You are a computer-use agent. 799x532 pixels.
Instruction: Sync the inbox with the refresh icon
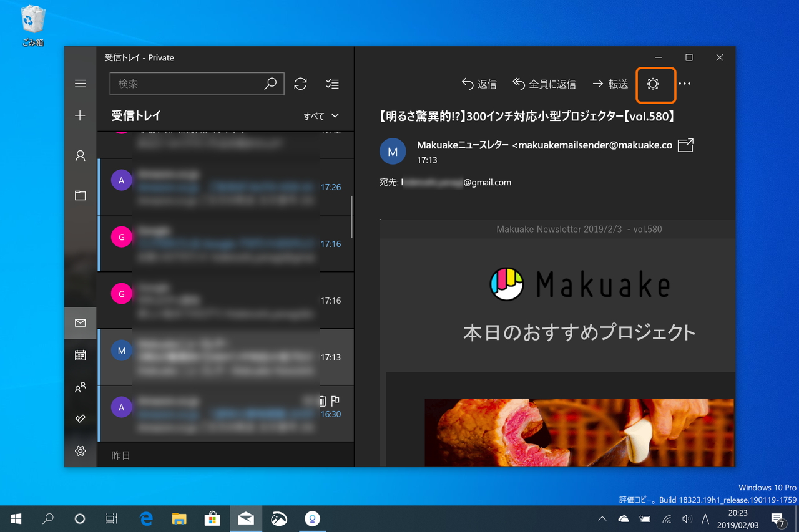300,84
